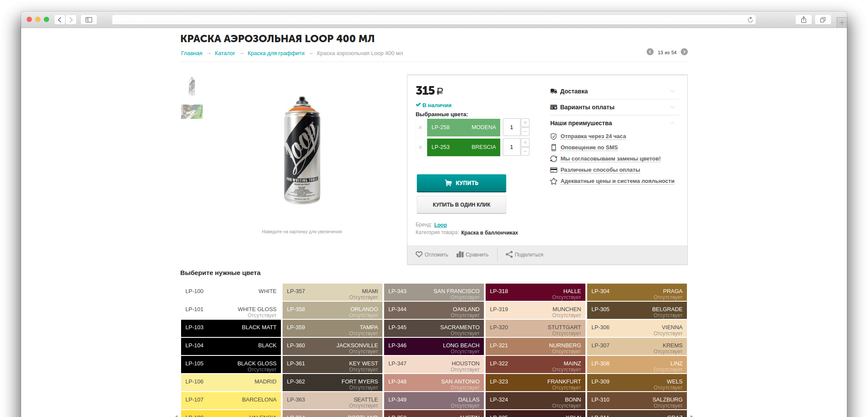This screenshot has width=868, height=417.
Task: Select LP-310 SALZBURG color swatch
Action: coord(637,400)
